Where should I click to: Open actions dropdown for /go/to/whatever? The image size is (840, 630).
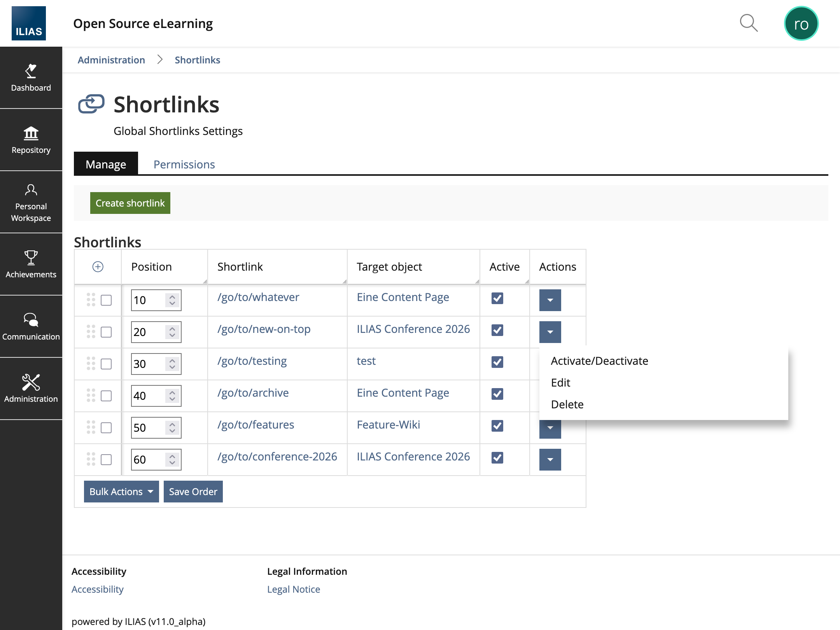[x=550, y=300]
